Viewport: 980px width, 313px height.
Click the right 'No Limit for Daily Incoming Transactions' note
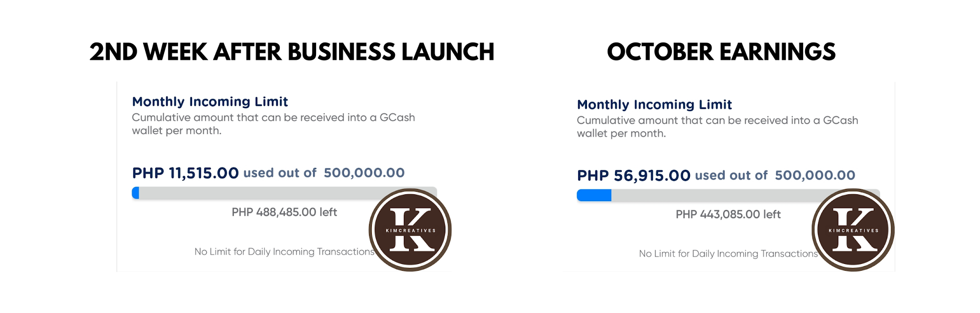point(728,254)
